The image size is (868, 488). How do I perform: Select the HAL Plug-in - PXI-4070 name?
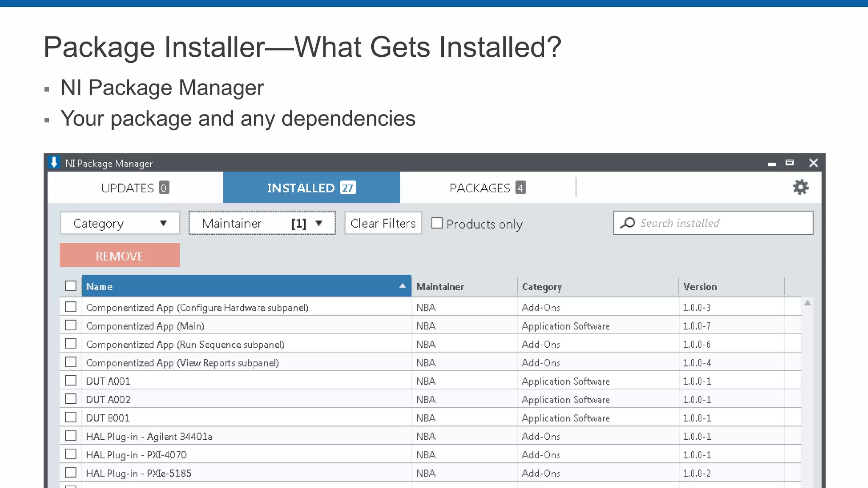[x=136, y=455]
